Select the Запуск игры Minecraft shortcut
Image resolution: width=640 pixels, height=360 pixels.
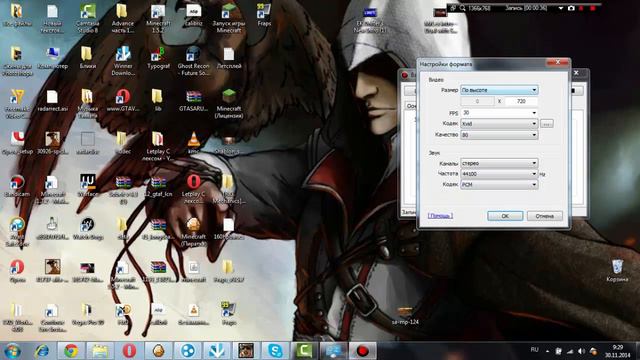tap(229, 18)
